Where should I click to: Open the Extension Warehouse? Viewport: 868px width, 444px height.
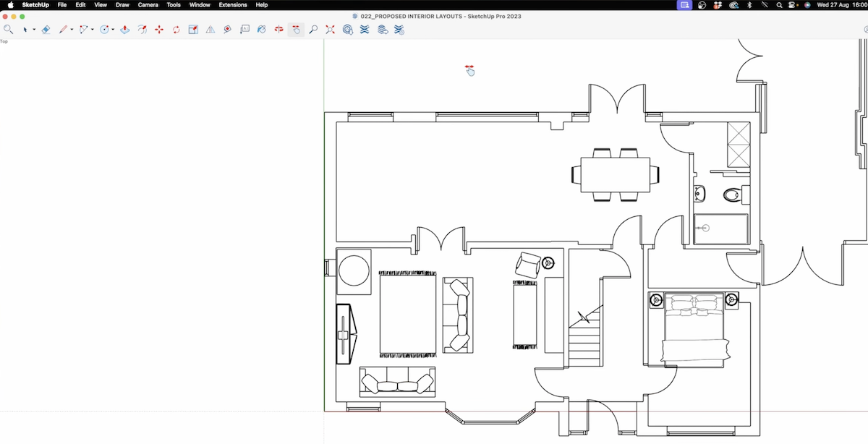[365, 30]
